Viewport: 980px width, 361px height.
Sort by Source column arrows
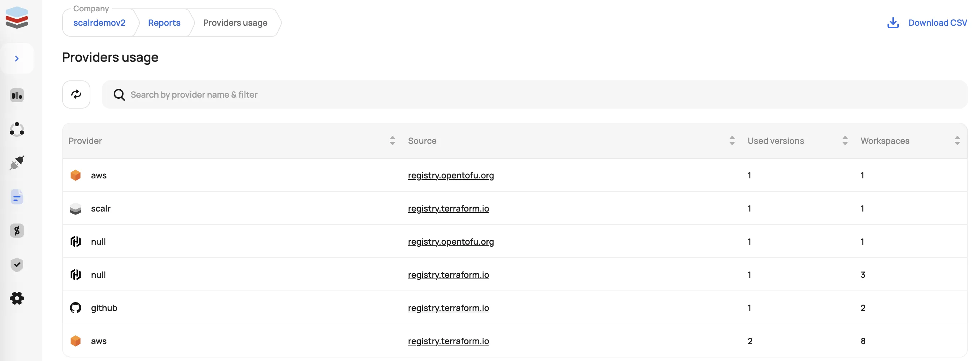[731, 141]
